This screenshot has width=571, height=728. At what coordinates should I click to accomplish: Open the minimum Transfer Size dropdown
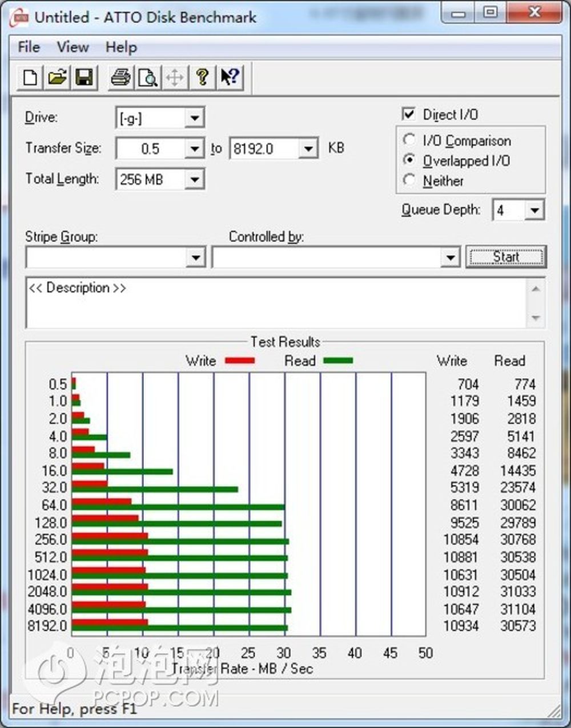[x=195, y=149]
